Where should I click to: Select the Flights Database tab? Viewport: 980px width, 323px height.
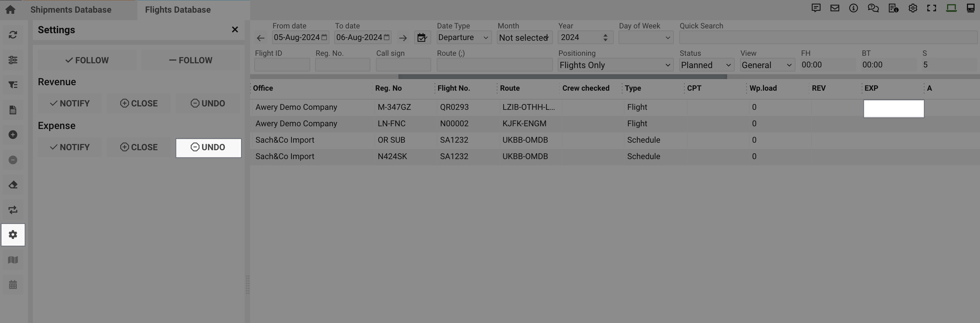178,10
